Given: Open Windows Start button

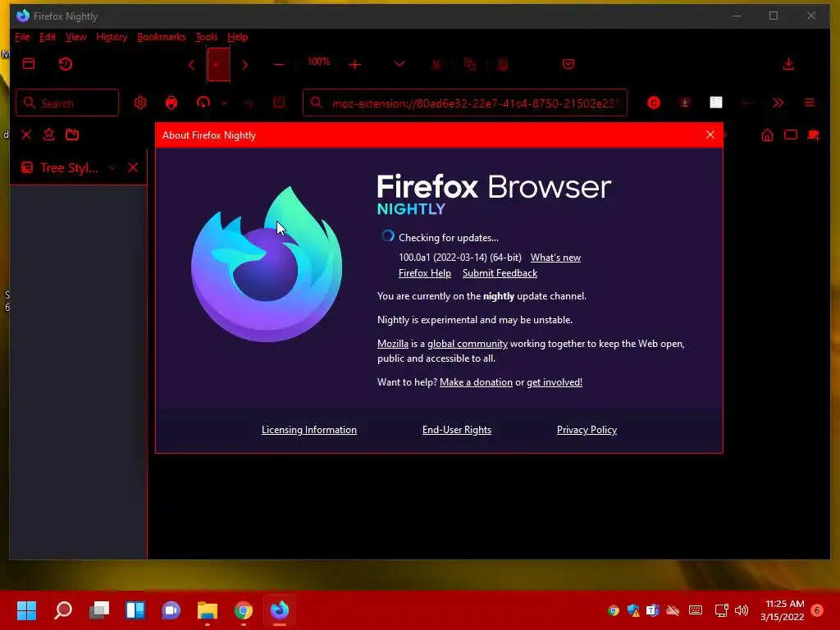Looking at the screenshot, I should [x=26, y=610].
